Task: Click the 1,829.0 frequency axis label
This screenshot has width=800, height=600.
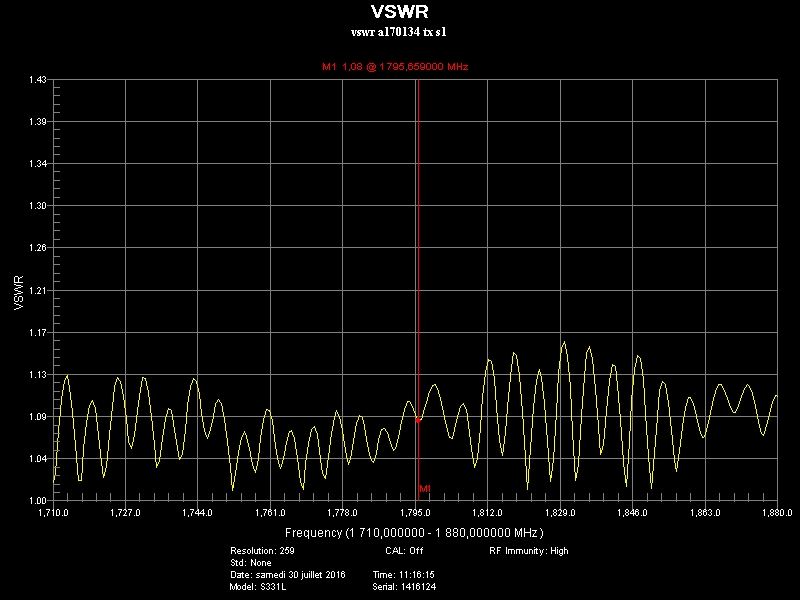Action: (x=560, y=513)
